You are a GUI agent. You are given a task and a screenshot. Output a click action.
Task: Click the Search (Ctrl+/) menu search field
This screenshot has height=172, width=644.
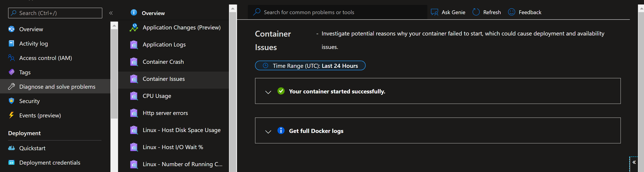[x=55, y=13]
